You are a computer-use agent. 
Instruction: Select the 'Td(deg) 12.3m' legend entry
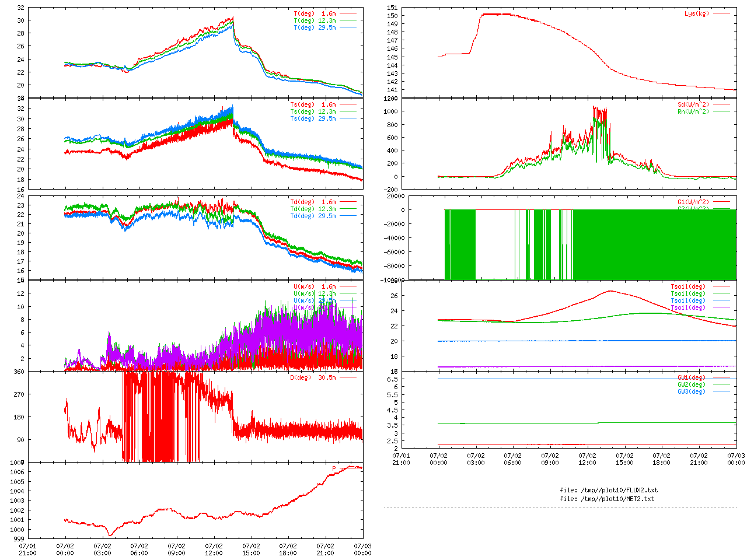313,209
